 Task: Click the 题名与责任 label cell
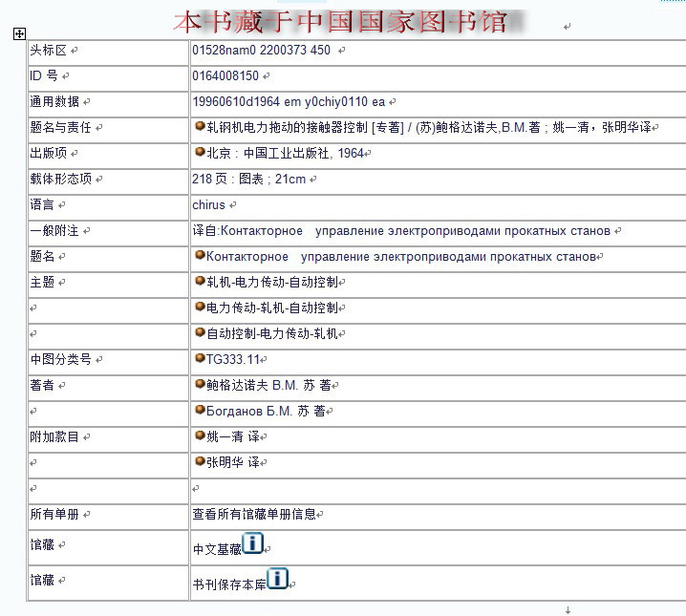[x=109, y=130]
